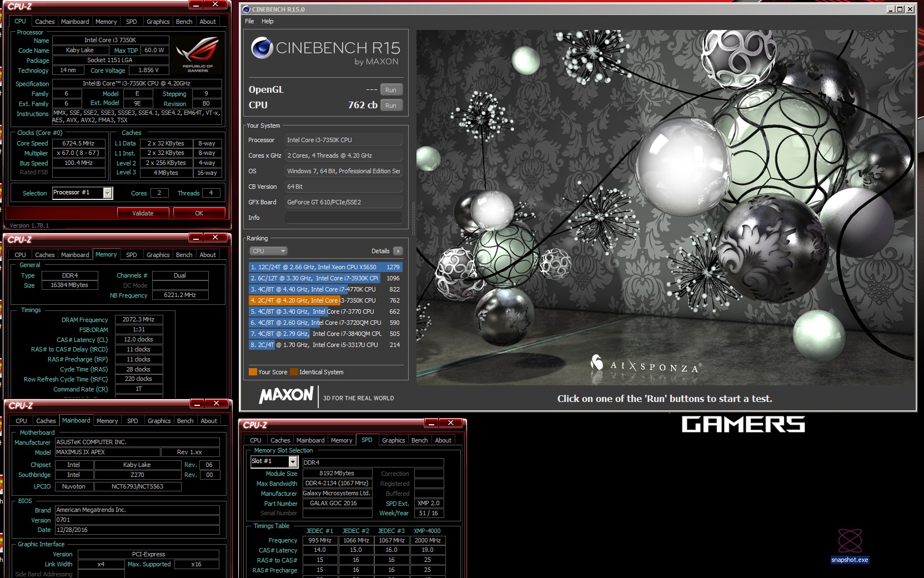The image size is (924, 578).
Task: Click the 762 cb CPU score
Action: (x=363, y=105)
